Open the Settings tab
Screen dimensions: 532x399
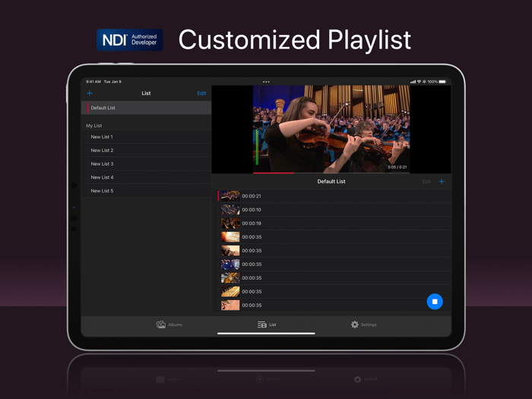(x=364, y=325)
